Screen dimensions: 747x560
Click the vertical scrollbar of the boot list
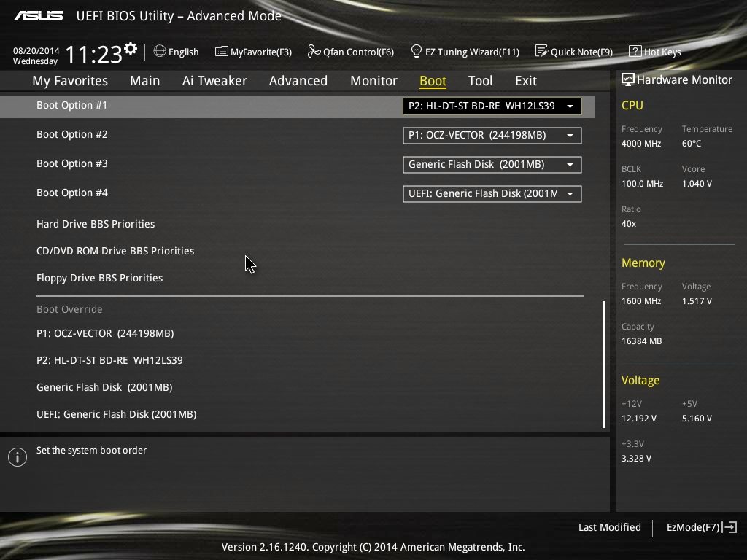(603, 365)
